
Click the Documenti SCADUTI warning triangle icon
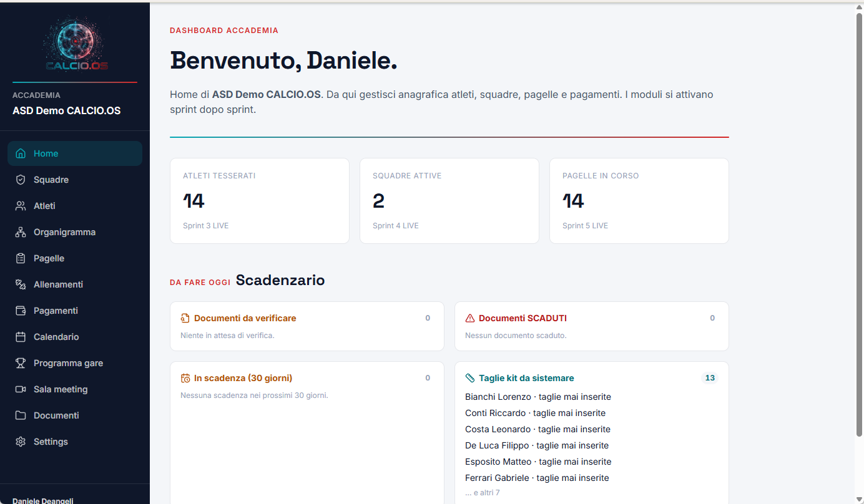click(x=470, y=318)
